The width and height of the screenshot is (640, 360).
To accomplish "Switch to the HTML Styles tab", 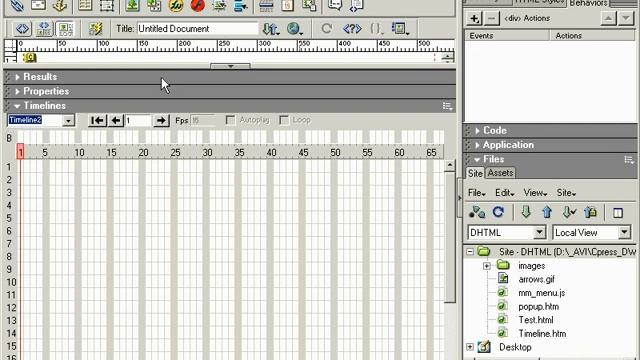I will pyautogui.click(x=539, y=2).
